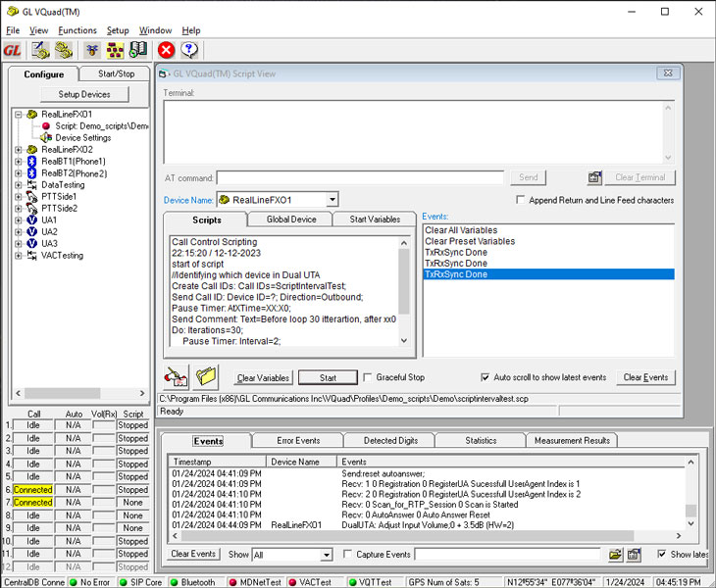Image resolution: width=716 pixels, height=588 pixels.
Task: Click the UA1 V icon in tree
Action: click(32, 220)
